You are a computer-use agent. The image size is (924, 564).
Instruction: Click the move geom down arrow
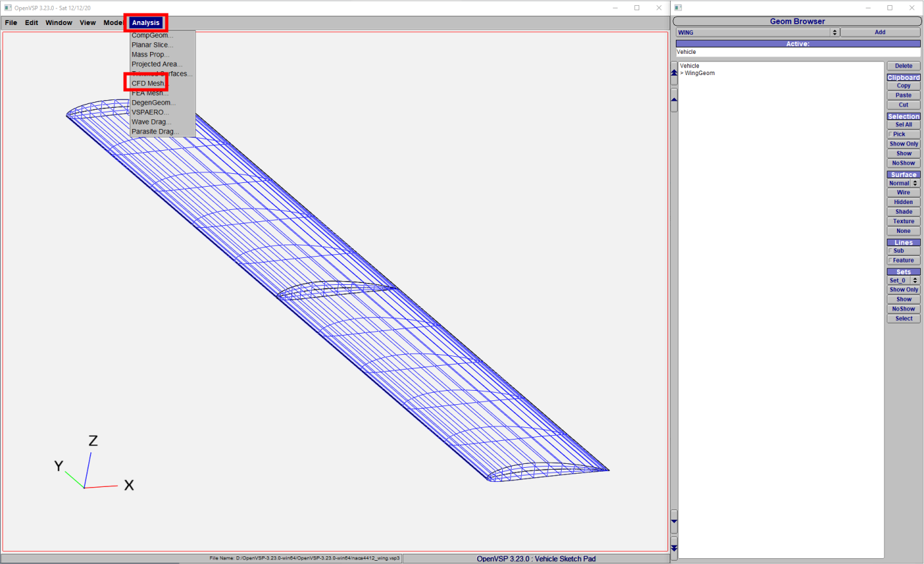[x=674, y=521]
